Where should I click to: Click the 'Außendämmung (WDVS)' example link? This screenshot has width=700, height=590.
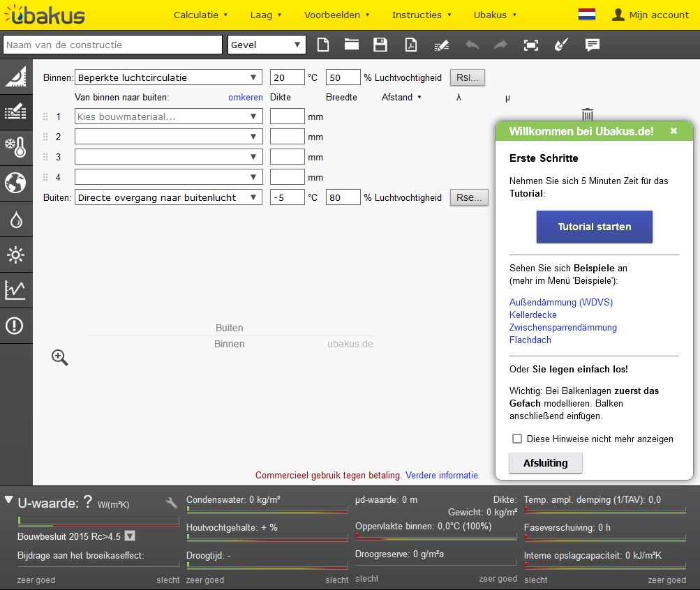click(x=560, y=302)
